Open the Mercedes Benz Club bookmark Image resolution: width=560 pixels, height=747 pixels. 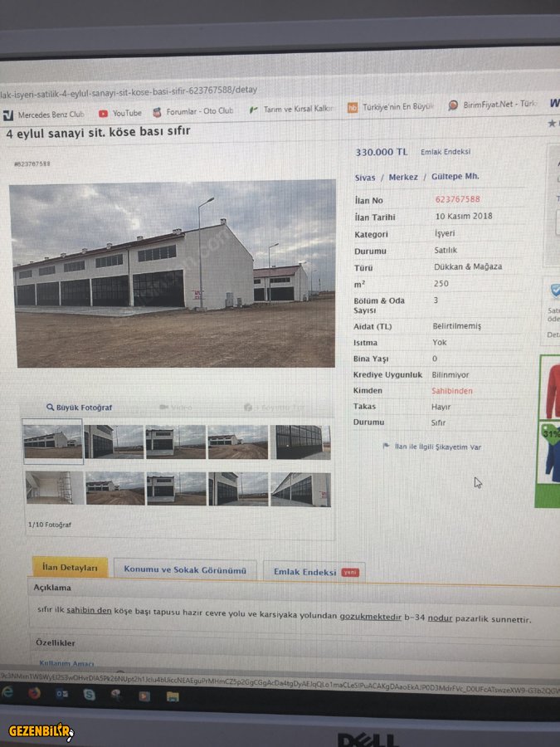44,115
